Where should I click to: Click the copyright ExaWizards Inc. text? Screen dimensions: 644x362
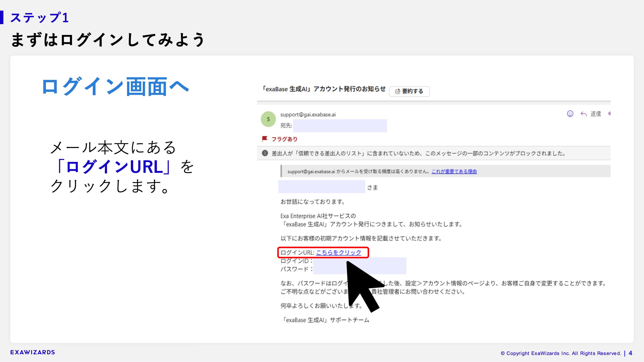click(x=561, y=353)
